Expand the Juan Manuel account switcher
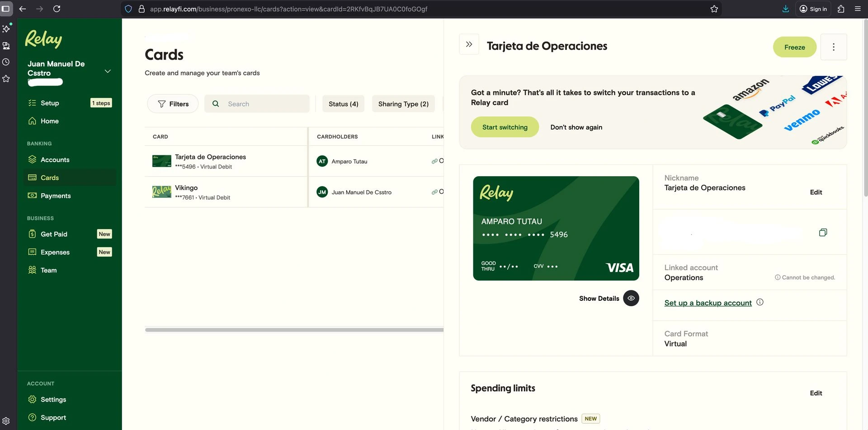 pos(108,71)
